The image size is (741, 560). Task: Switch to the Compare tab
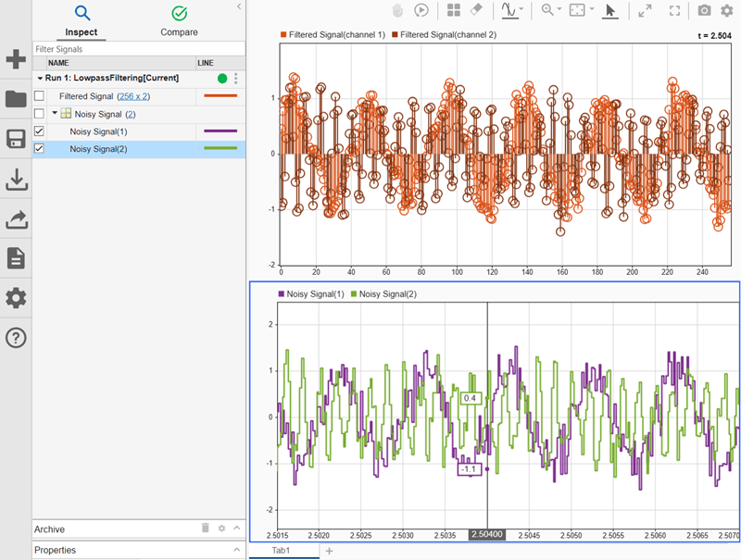click(179, 20)
